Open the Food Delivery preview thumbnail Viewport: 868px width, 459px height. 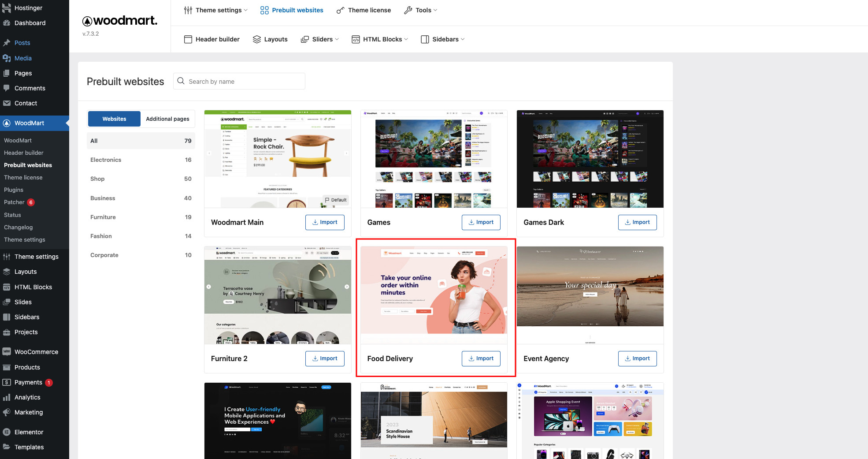tap(434, 295)
